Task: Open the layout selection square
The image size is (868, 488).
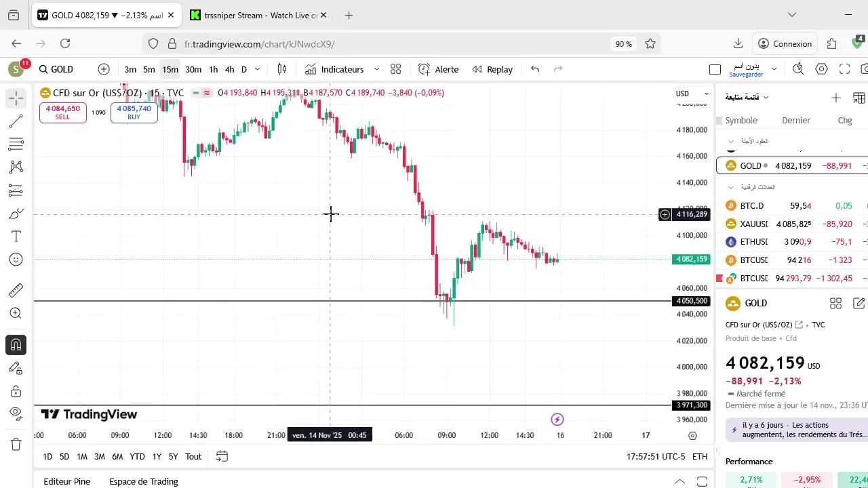Action: (x=715, y=69)
